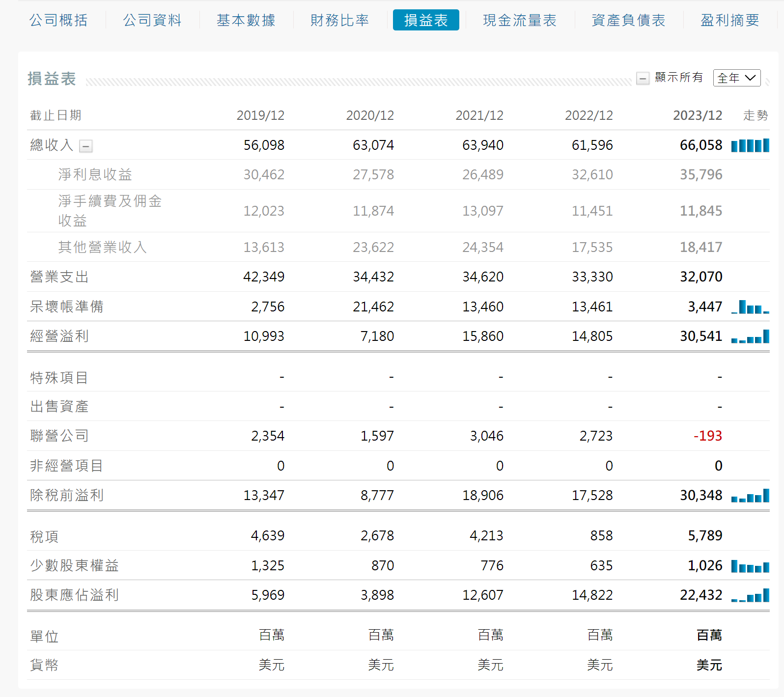Switch to the 資產負債表 tab

pos(628,20)
